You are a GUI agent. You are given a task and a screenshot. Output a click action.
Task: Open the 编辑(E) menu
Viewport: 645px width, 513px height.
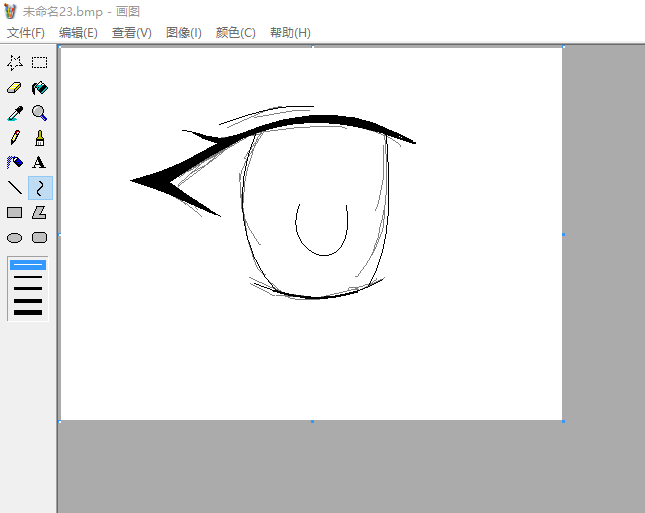pyautogui.click(x=78, y=33)
